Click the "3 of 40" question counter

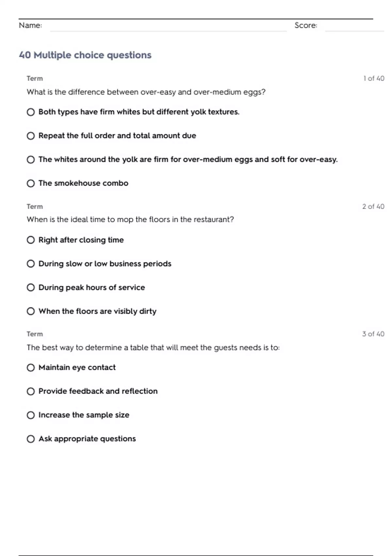point(373,334)
